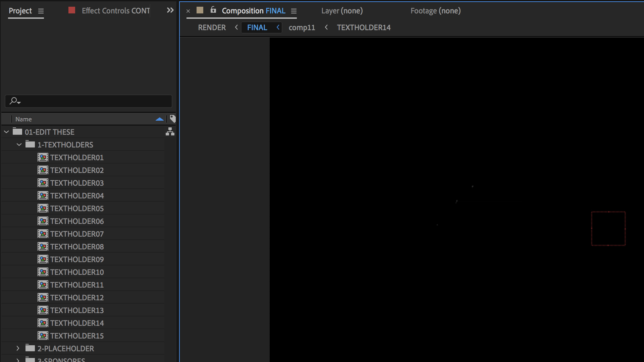Screen dimensions: 644x362
Task: Switch to the Layer (none) tab
Action: click(342, 11)
